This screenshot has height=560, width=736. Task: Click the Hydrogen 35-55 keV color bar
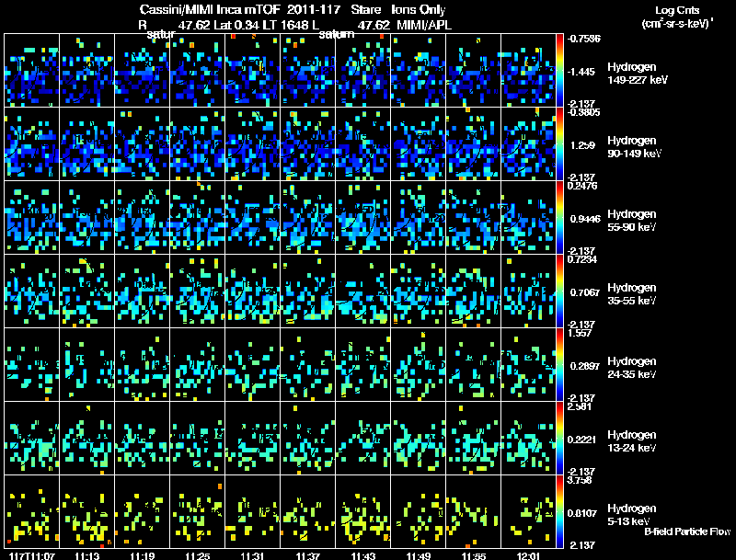tap(559, 291)
